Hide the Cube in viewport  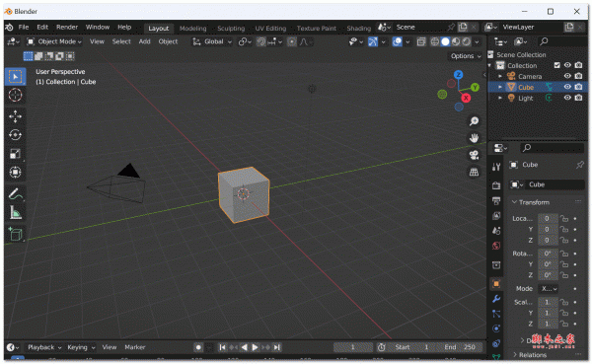[x=567, y=87]
